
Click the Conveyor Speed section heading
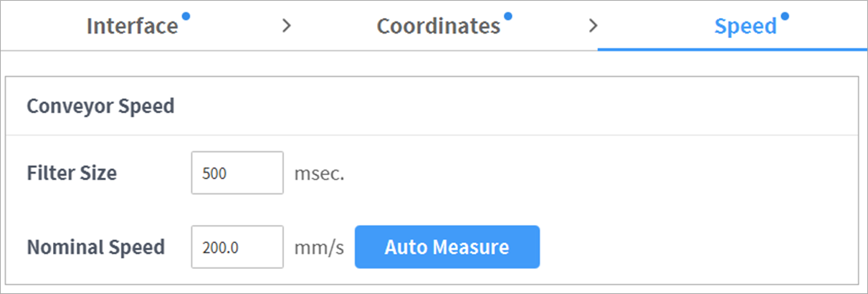pos(100,106)
